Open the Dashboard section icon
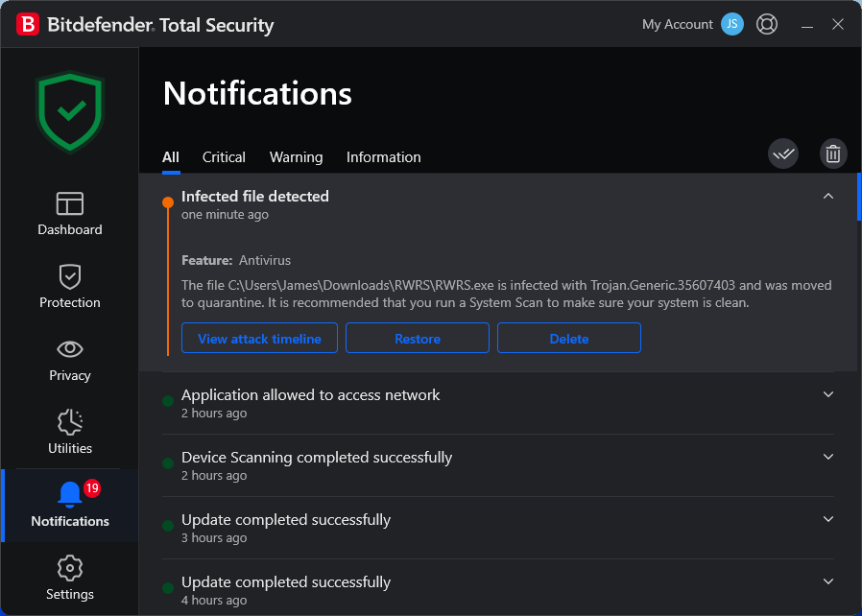The image size is (862, 616). pyautogui.click(x=70, y=203)
